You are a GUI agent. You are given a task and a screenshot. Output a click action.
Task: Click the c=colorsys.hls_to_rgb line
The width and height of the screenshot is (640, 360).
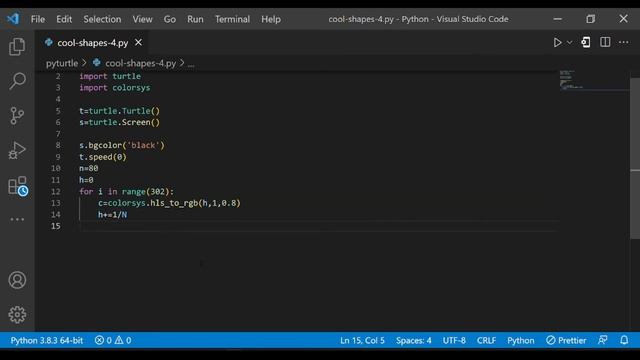(169, 203)
